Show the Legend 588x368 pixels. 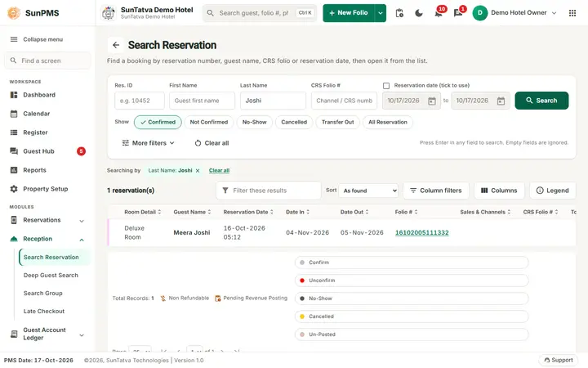point(553,191)
